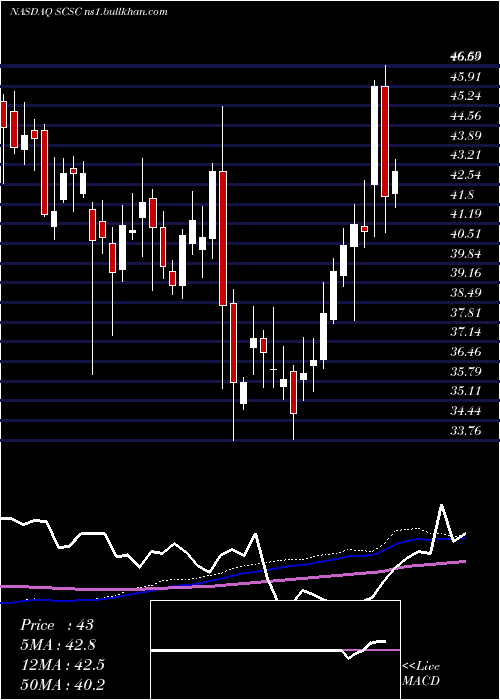Click the 39.16 price axis label
The height and width of the screenshot is (700, 500).
(466, 273)
